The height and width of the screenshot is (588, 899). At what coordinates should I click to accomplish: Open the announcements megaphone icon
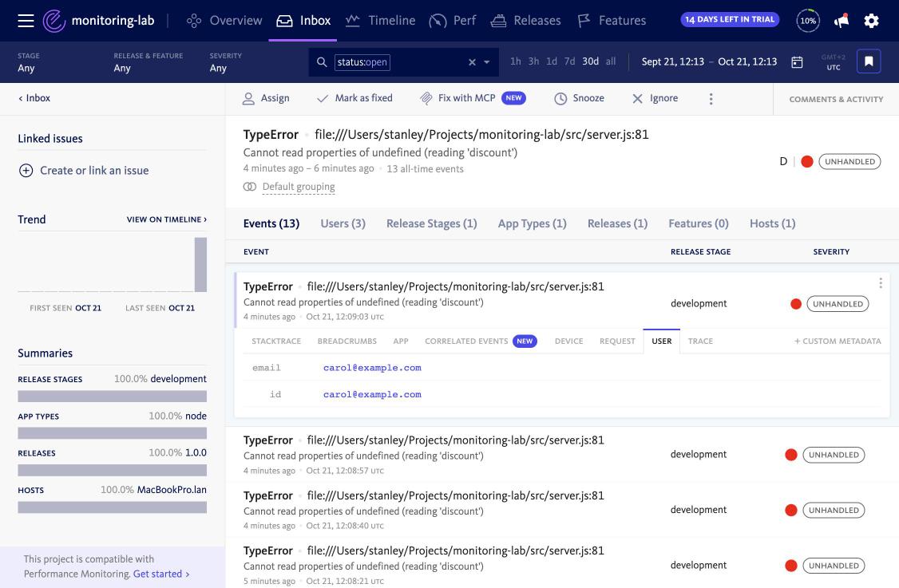841,21
